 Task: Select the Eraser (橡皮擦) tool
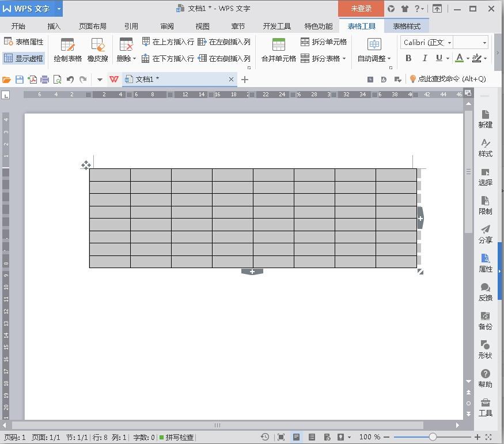[x=98, y=50]
